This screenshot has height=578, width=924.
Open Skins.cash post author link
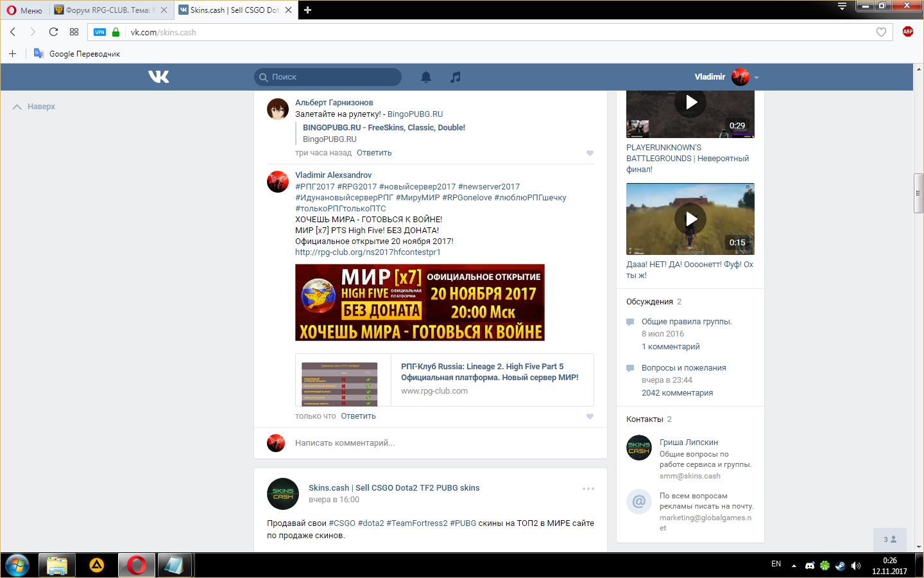click(394, 488)
